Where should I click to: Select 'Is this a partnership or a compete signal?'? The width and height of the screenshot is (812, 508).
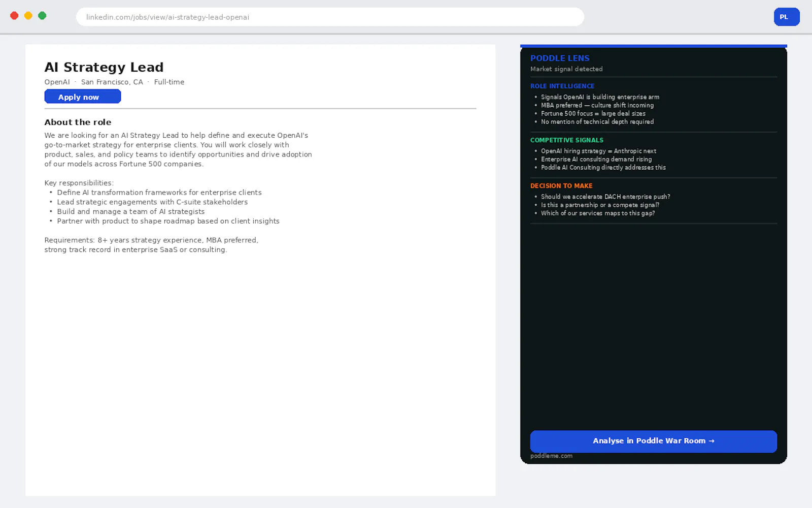click(x=600, y=205)
